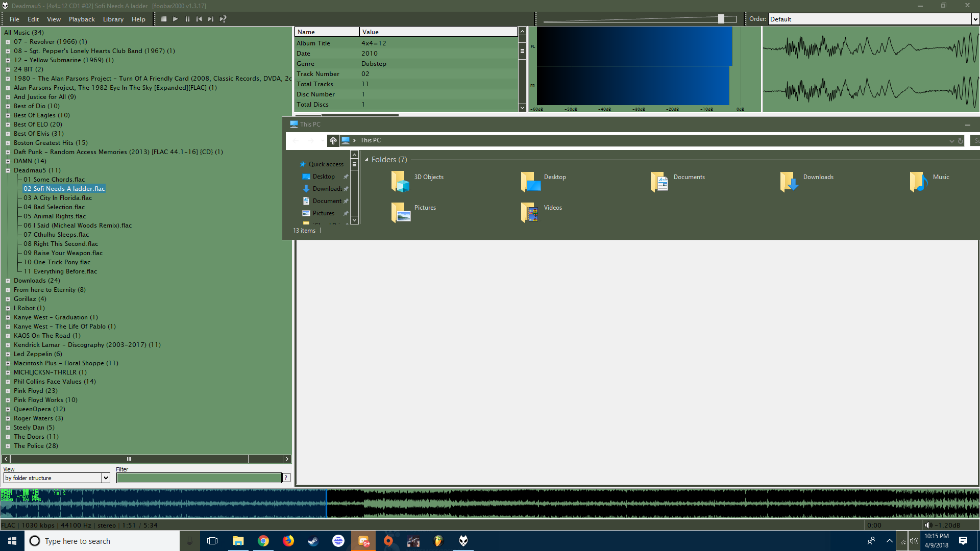Open the View menu
980x551 pixels.
pyautogui.click(x=54, y=19)
